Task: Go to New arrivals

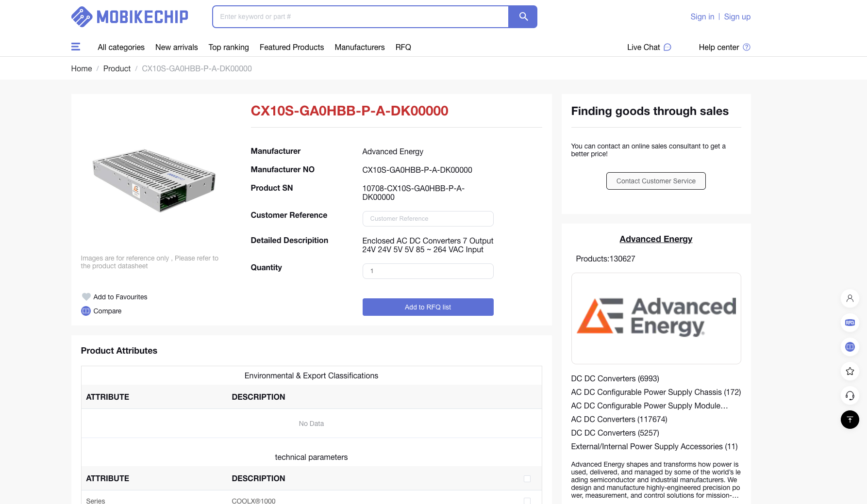Action: [177, 47]
